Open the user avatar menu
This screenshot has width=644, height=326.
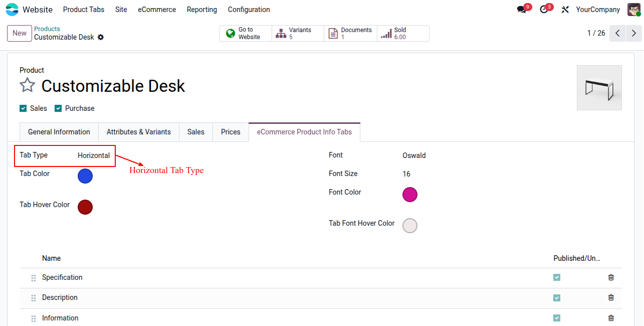[633, 10]
